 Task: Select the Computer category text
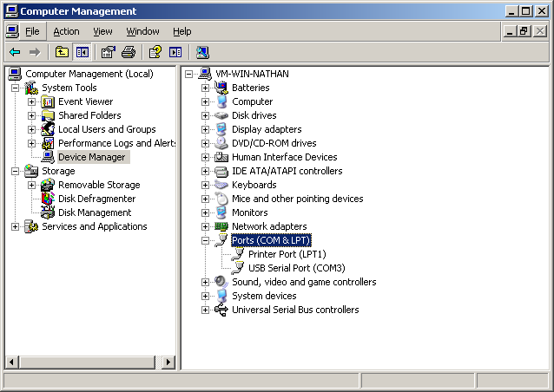[253, 101]
